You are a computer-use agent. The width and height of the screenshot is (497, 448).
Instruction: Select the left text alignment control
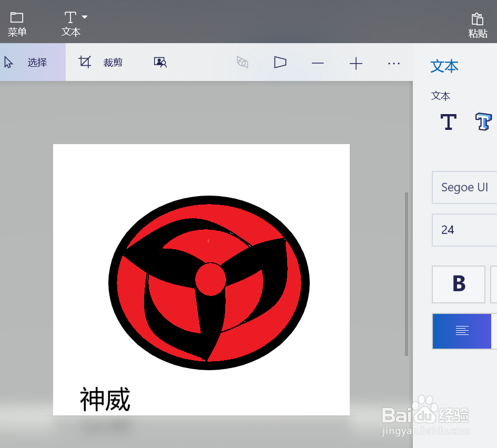pos(462,331)
